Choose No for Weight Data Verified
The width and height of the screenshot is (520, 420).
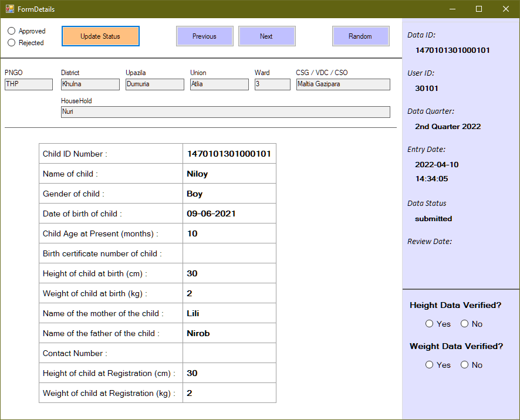(x=464, y=365)
